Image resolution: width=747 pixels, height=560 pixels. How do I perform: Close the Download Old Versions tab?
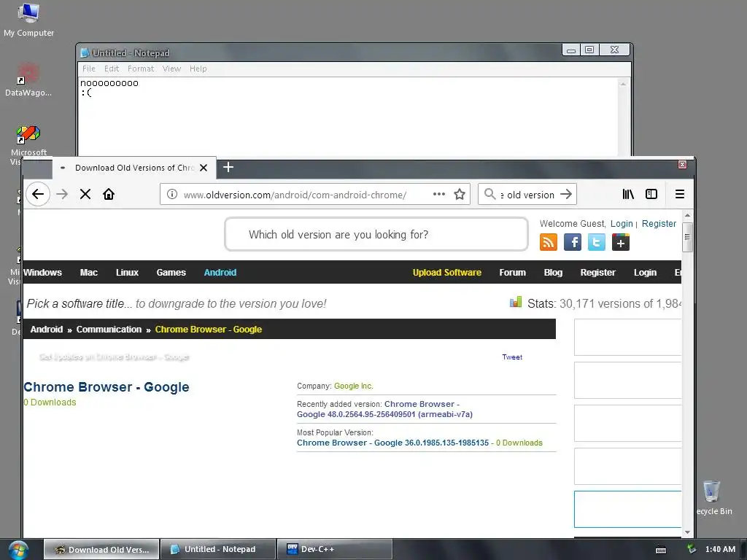204,168
